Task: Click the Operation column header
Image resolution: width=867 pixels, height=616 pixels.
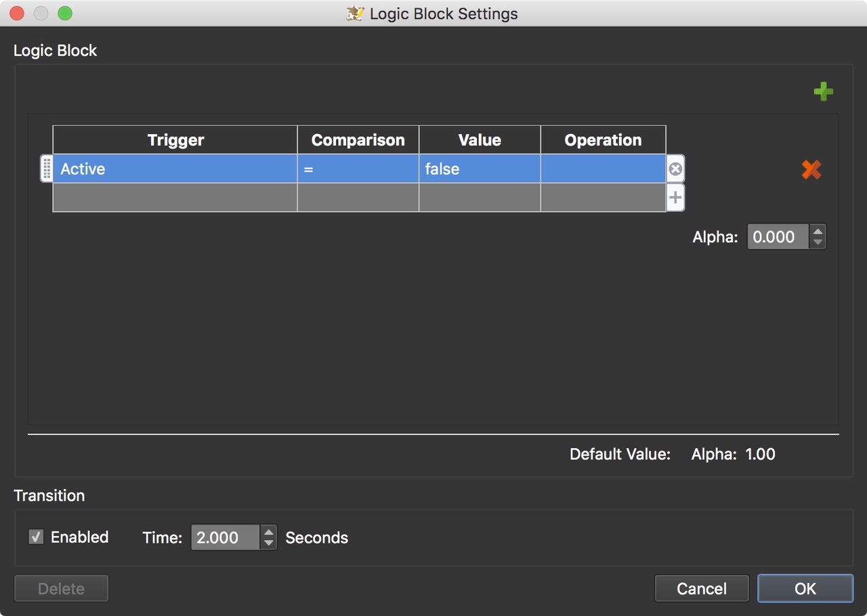Action: [603, 140]
